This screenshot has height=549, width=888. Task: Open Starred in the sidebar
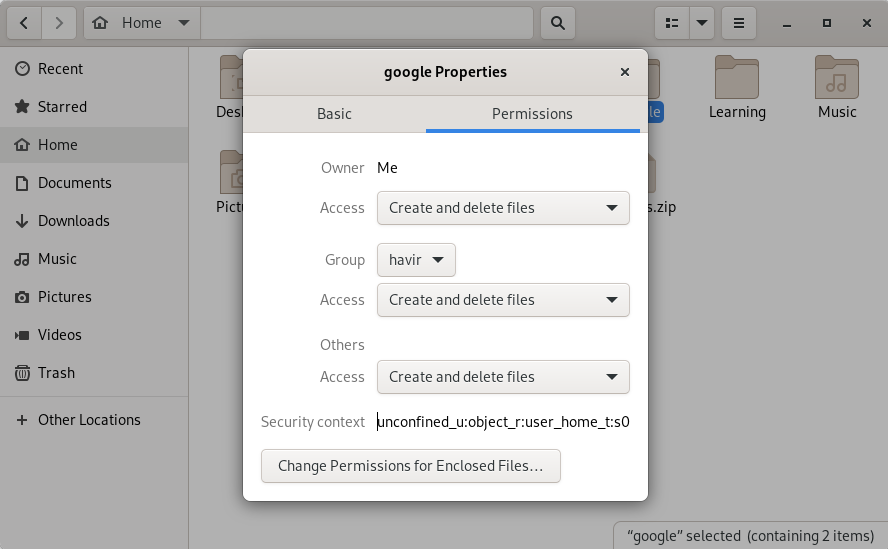pos(94,107)
